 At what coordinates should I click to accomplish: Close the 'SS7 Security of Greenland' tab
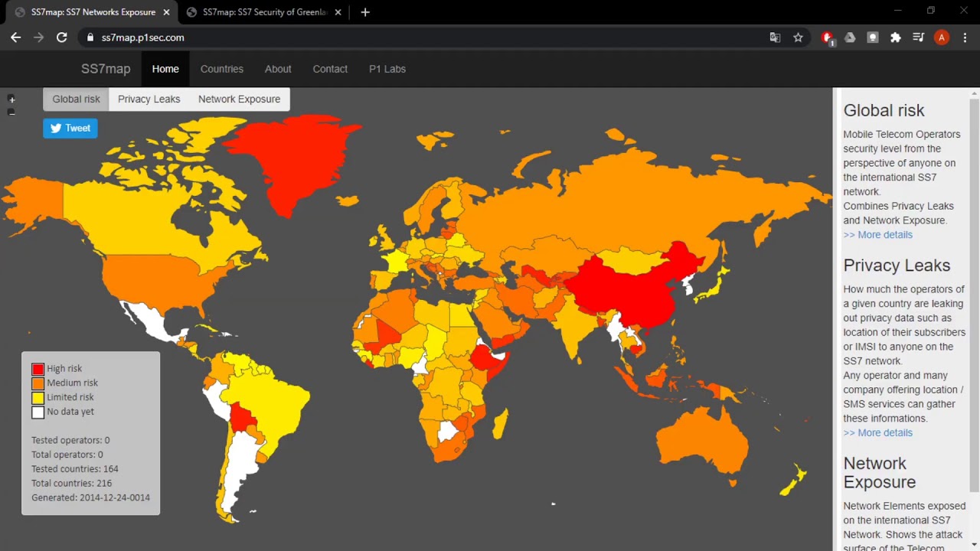tap(338, 12)
